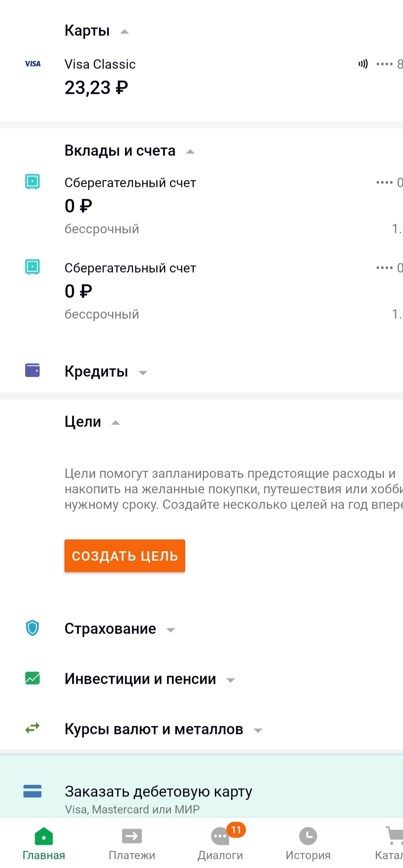The height and width of the screenshot is (868, 403).
Task: Tap the currency exchange arrows icon
Action: point(33,728)
